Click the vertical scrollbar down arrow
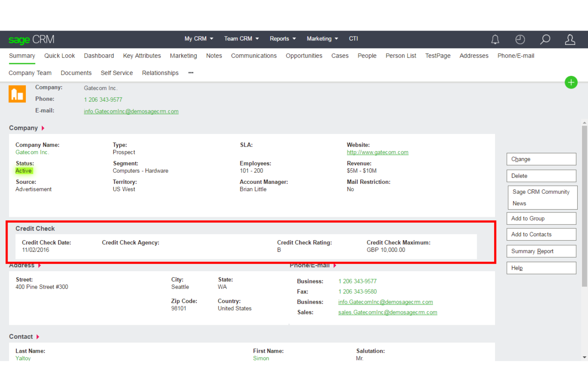The width and height of the screenshot is (588, 392). 584,357
